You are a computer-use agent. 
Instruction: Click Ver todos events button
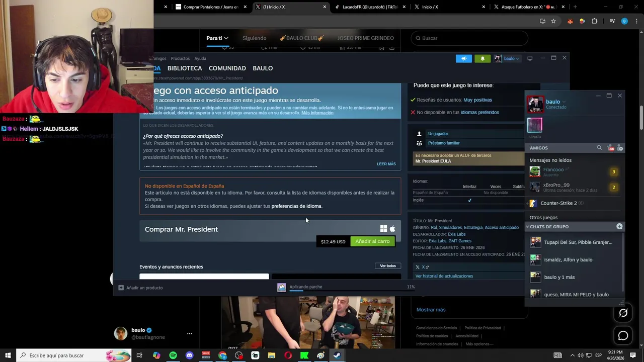(x=388, y=266)
